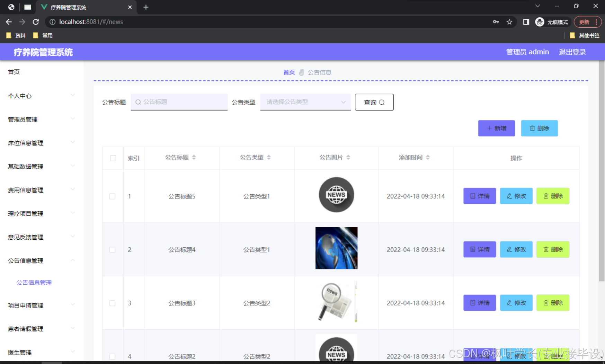Screen dimensions: 605x364
Task: Open the incognito 无痕模式 indicator
Action: click(552, 22)
